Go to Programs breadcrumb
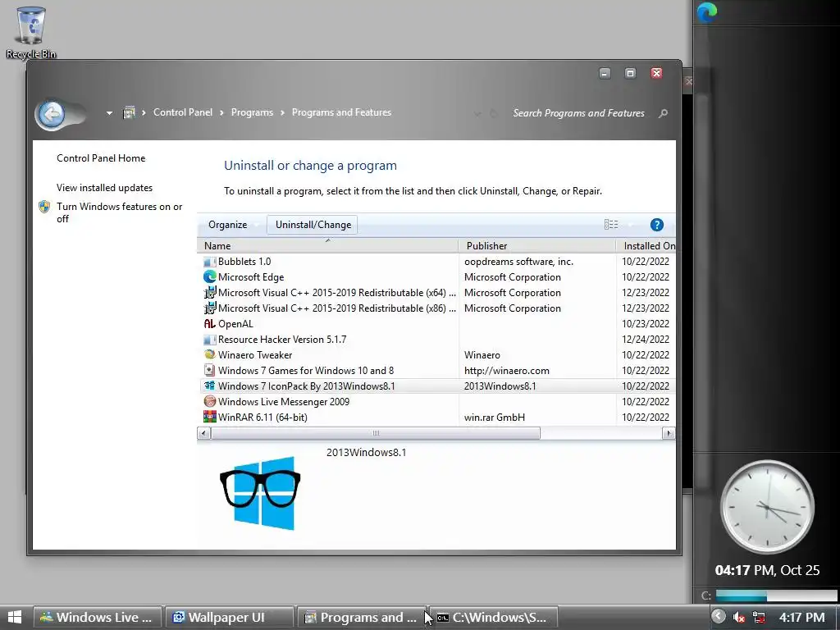This screenshot has height=630, width=840. pyautogui.click(x=252, y=112)
